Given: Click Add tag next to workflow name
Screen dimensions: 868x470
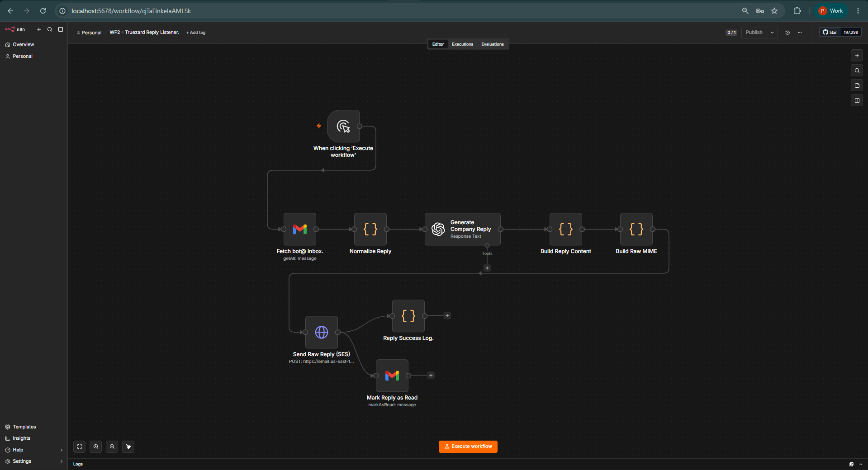Looking at the screenshot, I should click(196, 33).
